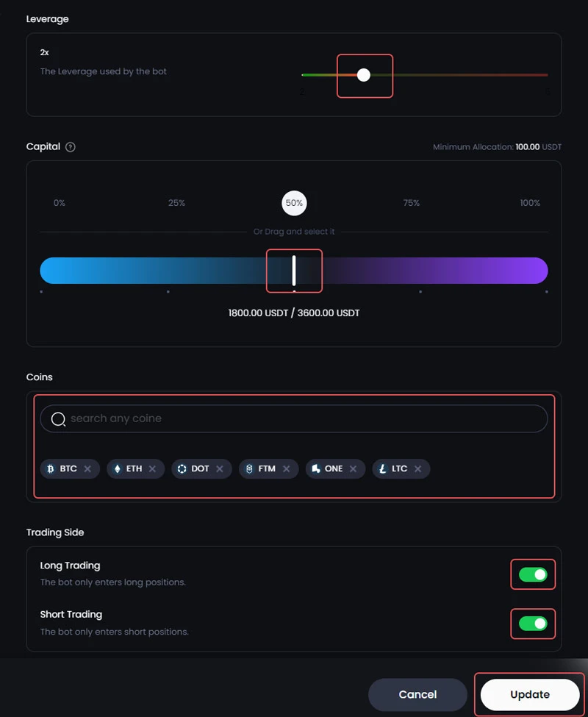The image size is (588, 717).
Task: Select 25% capital allocation
Action: [x=176, y=203]
